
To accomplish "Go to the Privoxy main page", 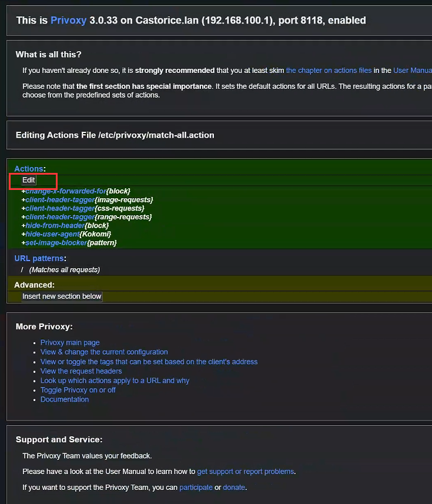I will point(70,343).
